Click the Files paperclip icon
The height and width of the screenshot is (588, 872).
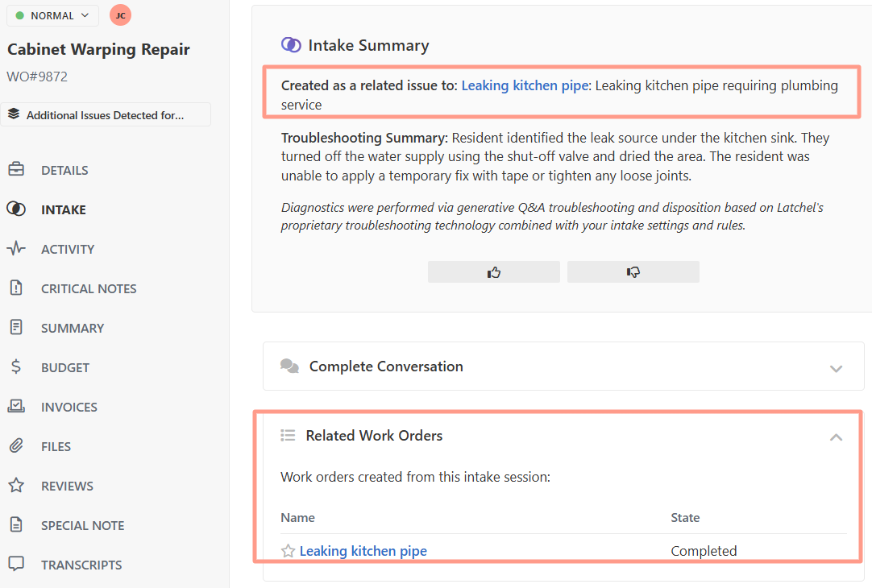click(15, 446)
